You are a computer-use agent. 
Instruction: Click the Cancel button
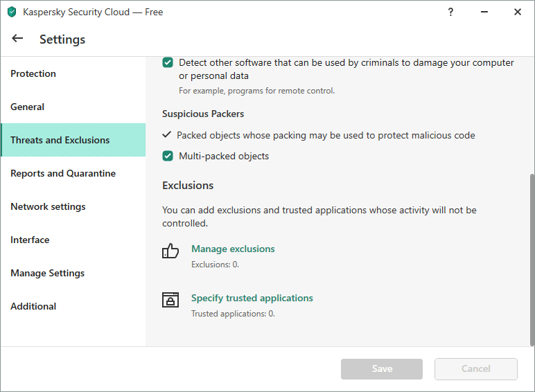[476, 369]
